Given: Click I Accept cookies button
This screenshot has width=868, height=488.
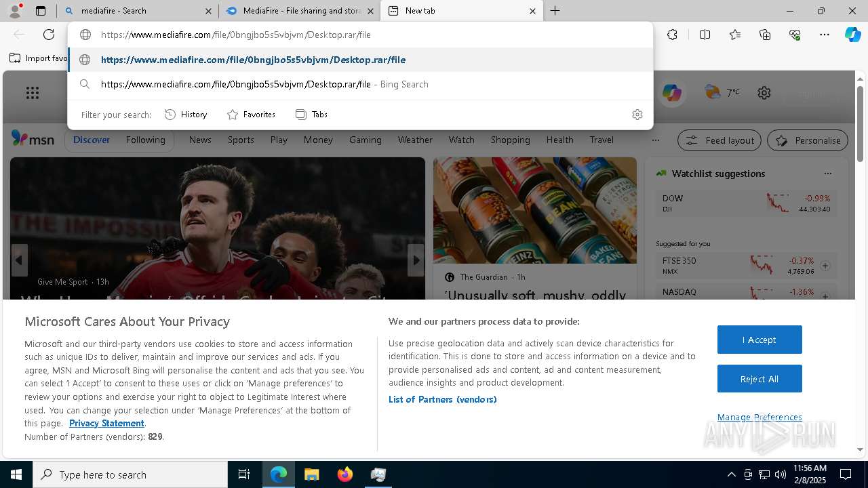Looking at the screenshot, I should 759,340.
